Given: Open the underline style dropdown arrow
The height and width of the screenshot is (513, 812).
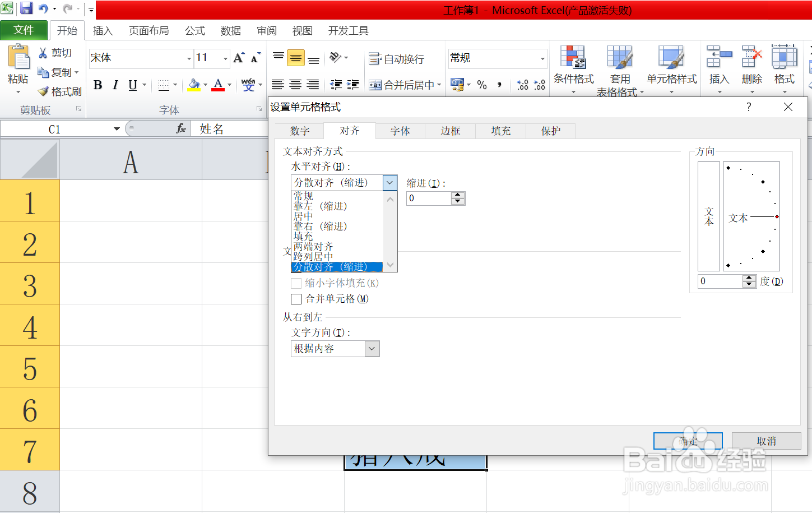Looking at the screenshot, I should tap(144, 85).
